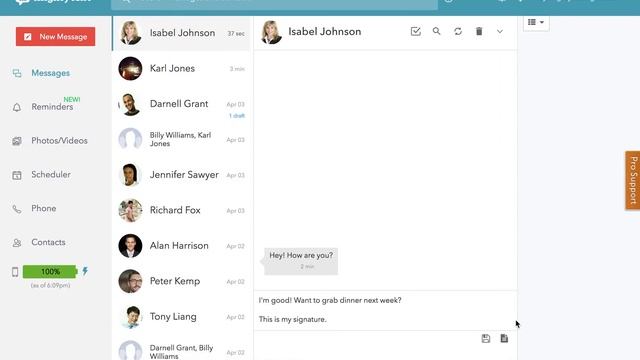
Task: Open the layout view dropdown at top right
Action: click(536, 22)
